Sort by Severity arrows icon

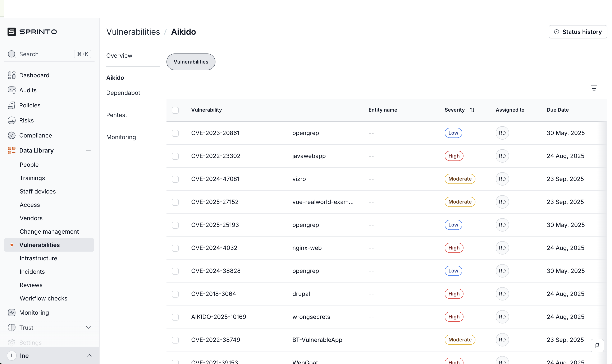(x=472, y=110)
